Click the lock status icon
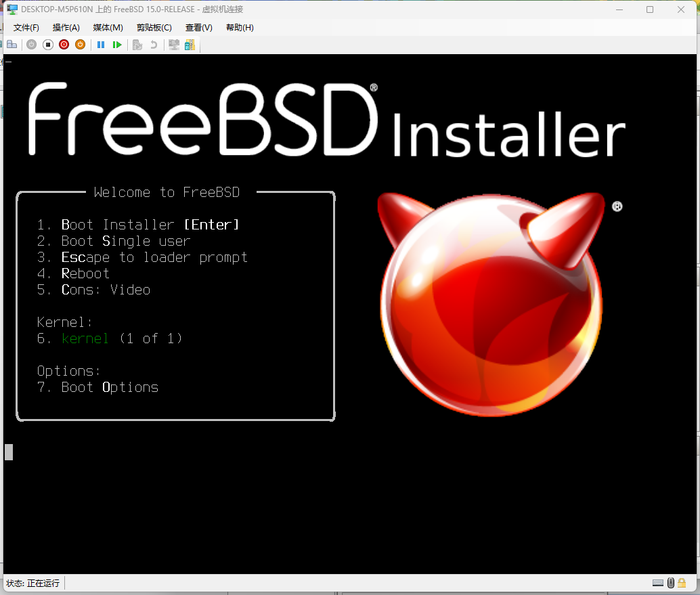 (x=682, y=583)
